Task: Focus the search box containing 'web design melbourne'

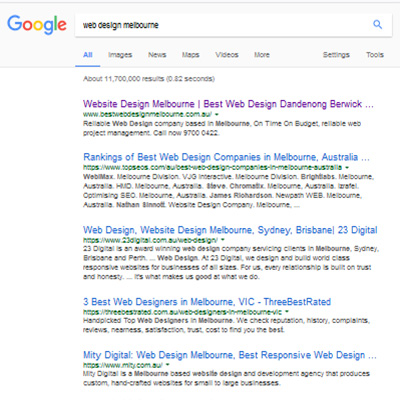Action: point(233,25)
